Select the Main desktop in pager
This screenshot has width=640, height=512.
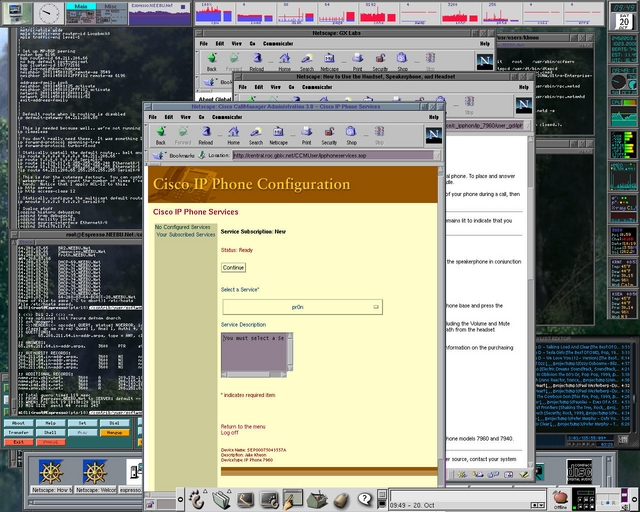[x=81, y=14]
